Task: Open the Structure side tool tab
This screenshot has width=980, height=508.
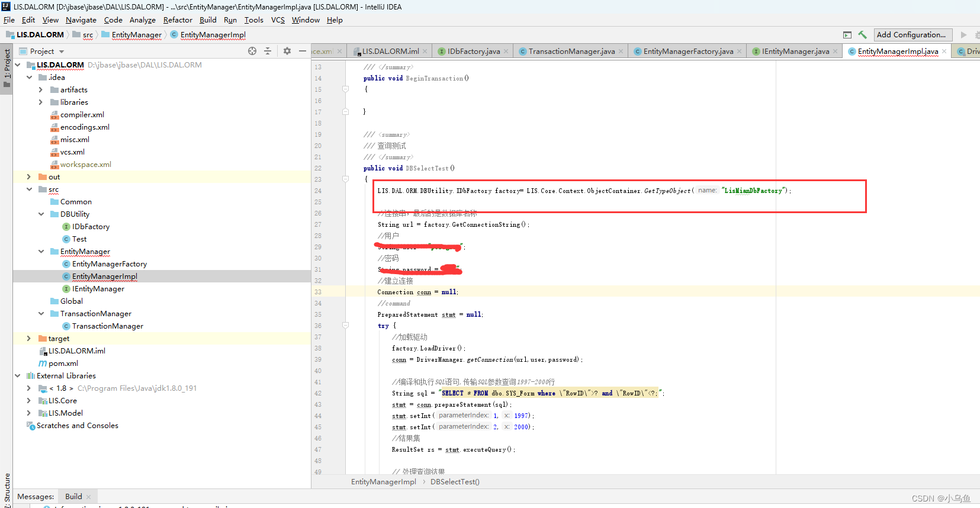Action: [x=7, y=490]
